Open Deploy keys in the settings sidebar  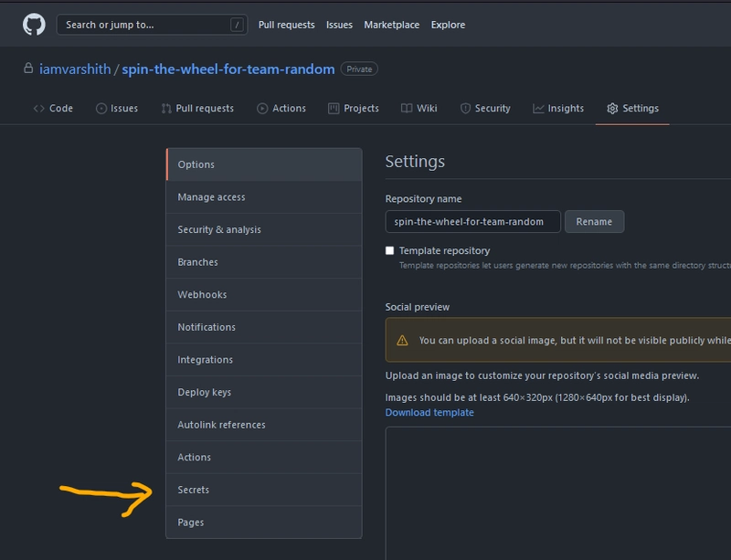coord(264,392)
